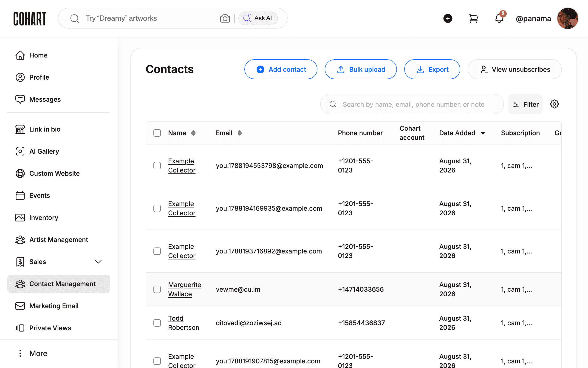Click the Private Views icon
This screenshot has height=368, width=588.
pyautogui.click(x=20, y=328)
